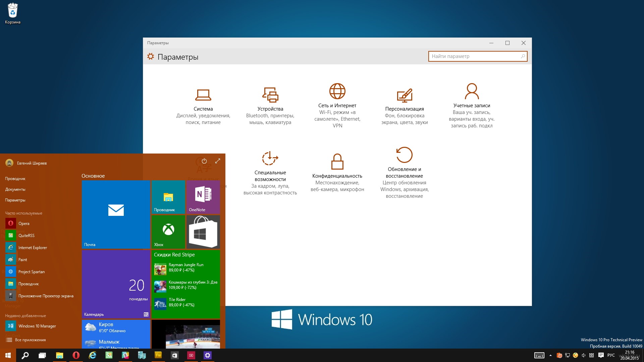This screenshot has width=644, height=362.
Task: Open the Xbox tile
Action: point(168,232)
